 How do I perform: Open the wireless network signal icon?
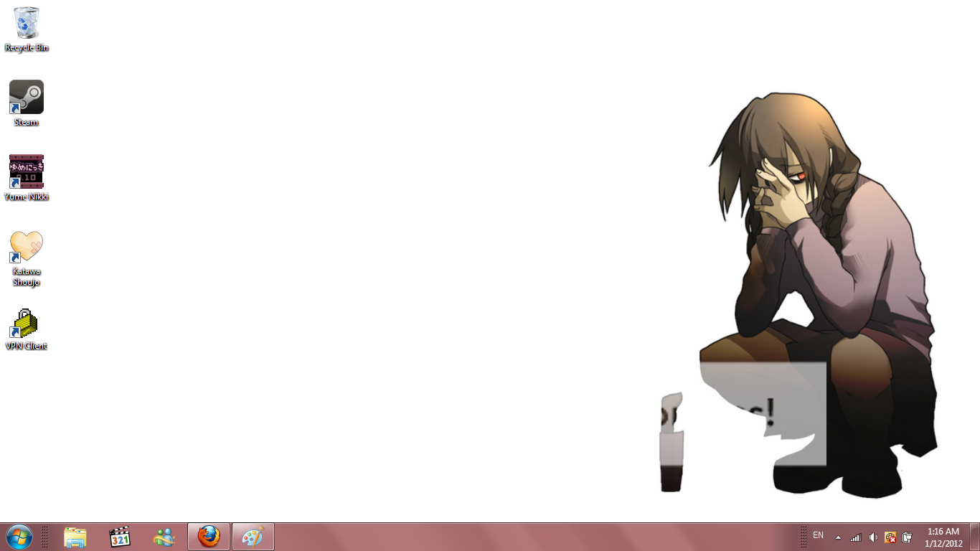click(x=855, y=537)
